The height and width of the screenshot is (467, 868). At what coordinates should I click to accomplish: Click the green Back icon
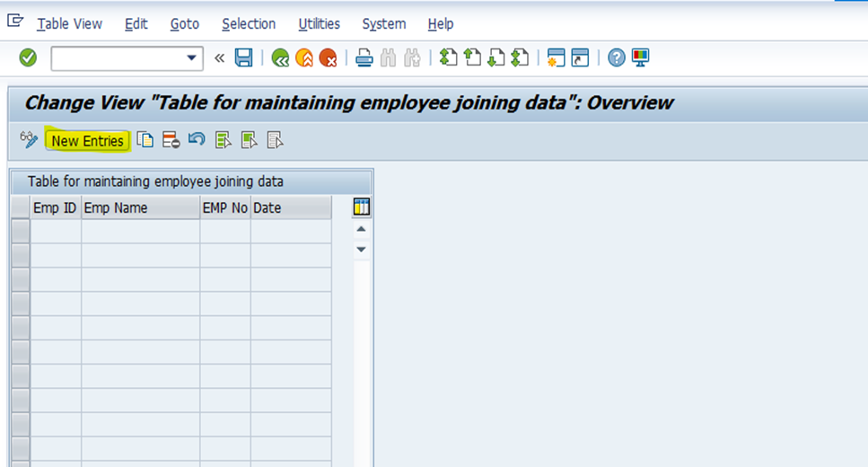pos(280,57)
